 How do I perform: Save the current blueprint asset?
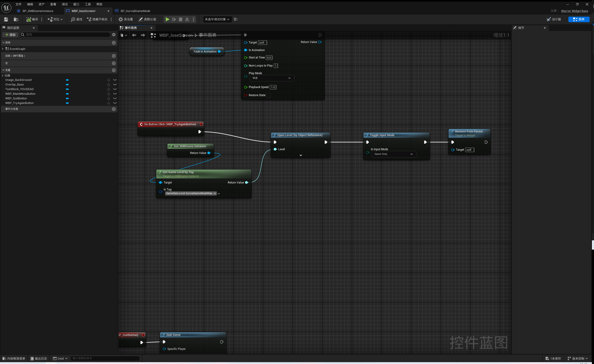(x=6, y=19)
